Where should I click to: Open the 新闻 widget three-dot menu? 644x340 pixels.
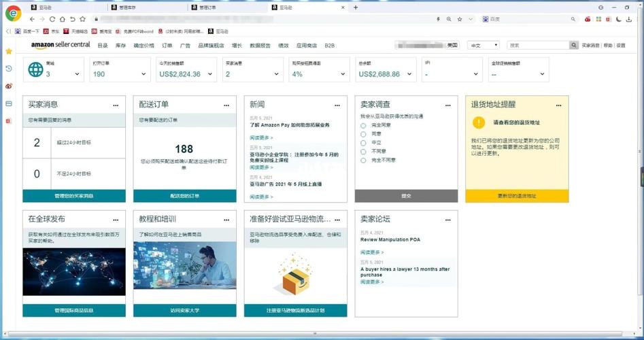[x=337, y=105]
